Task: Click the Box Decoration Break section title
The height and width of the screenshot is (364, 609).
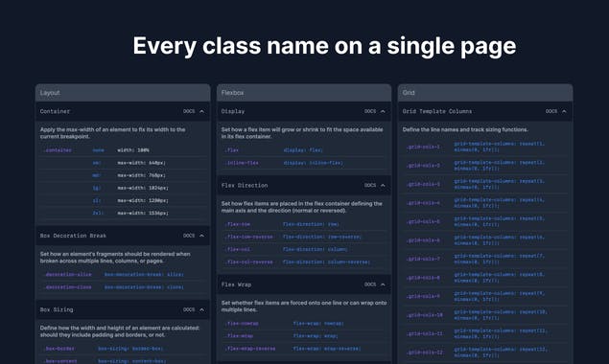Action: tap(73, 236)
